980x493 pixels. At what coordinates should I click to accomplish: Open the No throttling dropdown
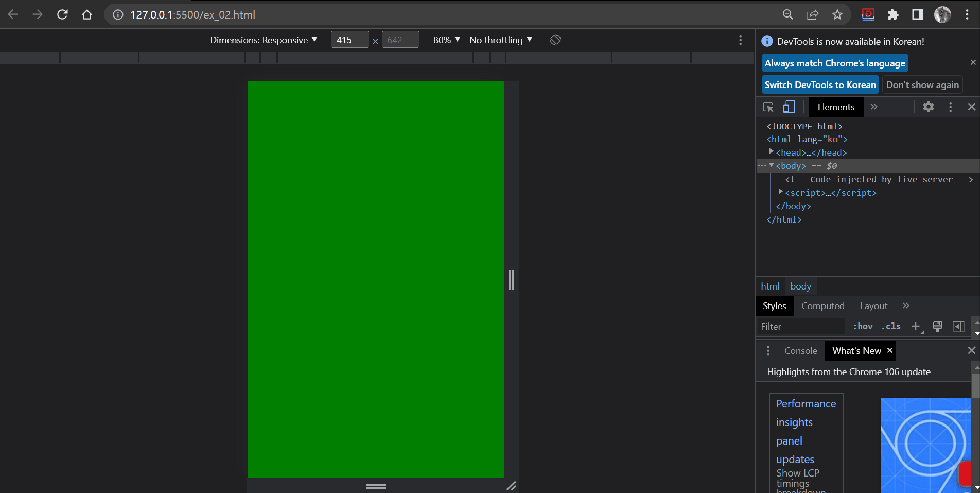coord(501,40)
